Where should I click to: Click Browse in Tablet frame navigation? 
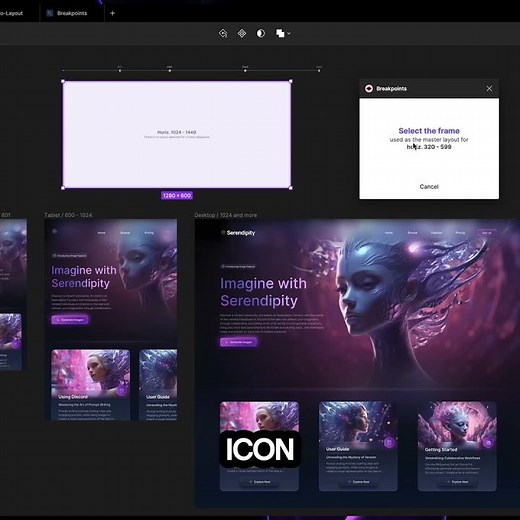coord(125,233)
